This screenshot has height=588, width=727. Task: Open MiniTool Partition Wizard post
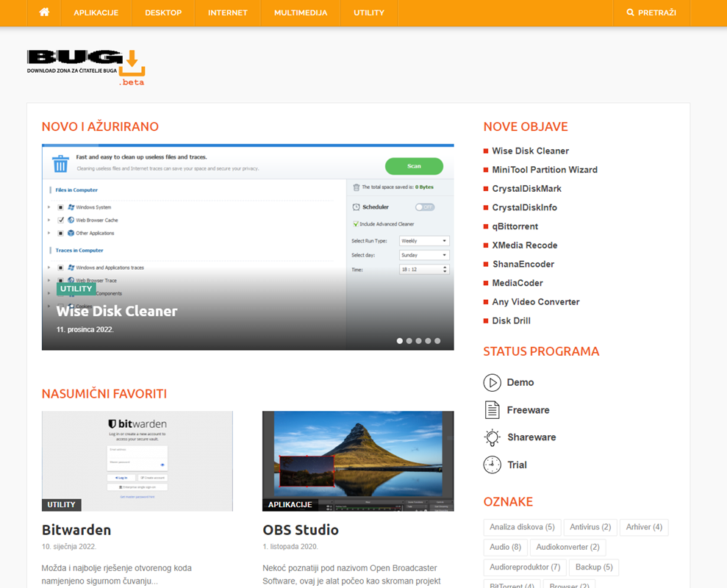click(545, 170)
